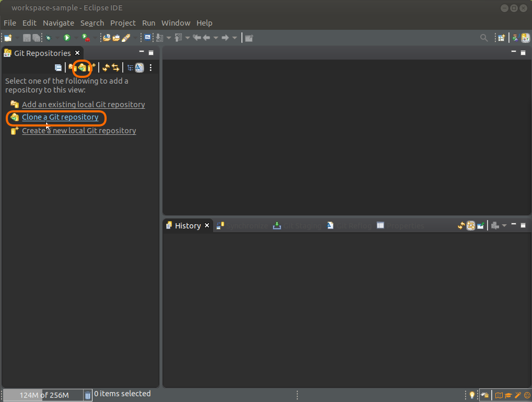Click the Refresh icon in Git Repositories toolbar

point(106,67)
